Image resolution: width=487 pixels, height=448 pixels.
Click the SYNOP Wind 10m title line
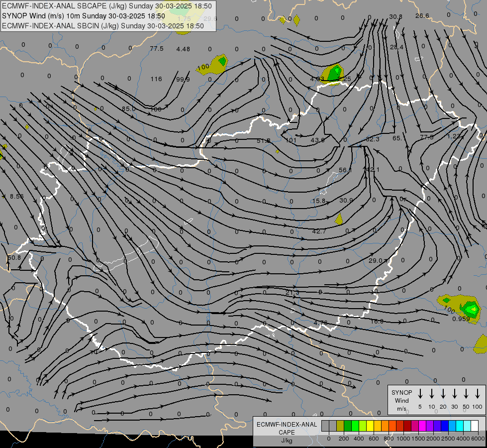(84, 16)
